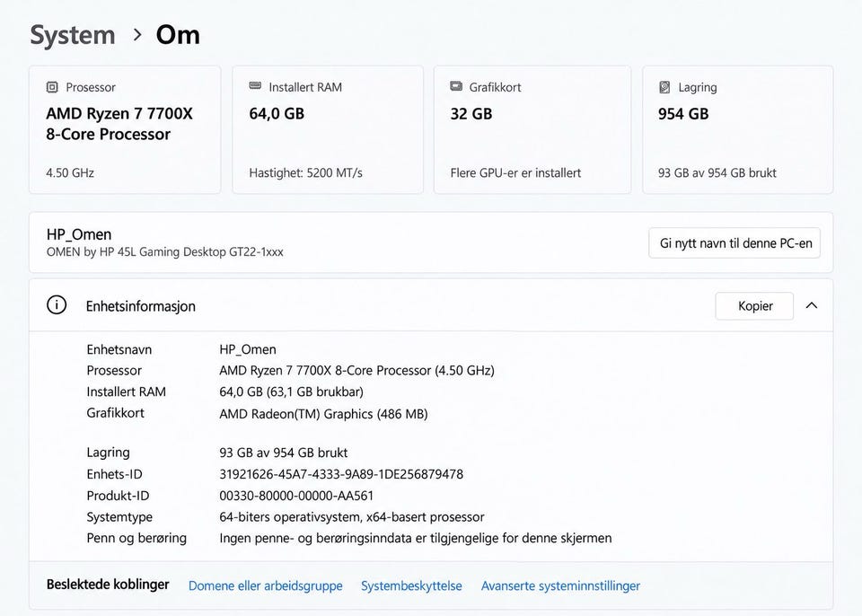The width and height of the screenshot is (862, 616).
Task: Open Avanserte systeminnstillinger link
Action: pyautogui.click(x=560, y=585)
